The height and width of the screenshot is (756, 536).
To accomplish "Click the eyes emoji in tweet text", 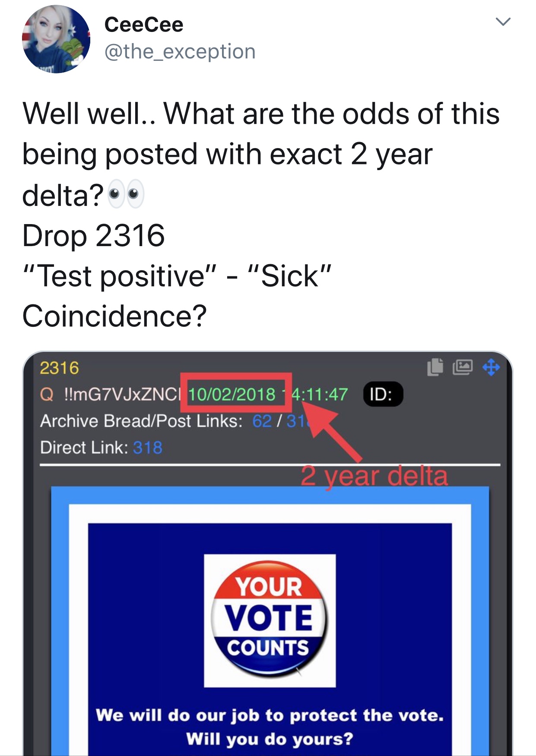I will tap(125, 194).
